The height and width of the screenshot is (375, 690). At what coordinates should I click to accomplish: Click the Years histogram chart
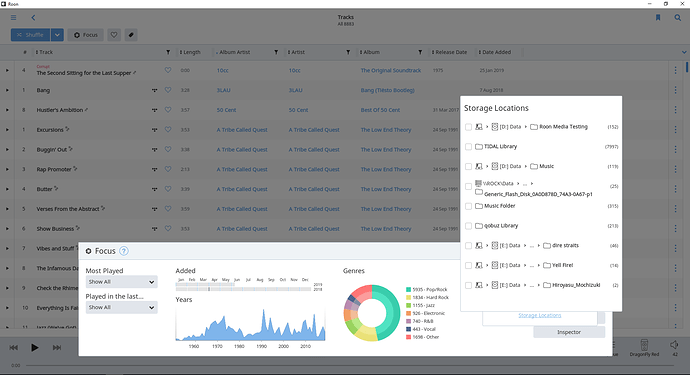250,324
